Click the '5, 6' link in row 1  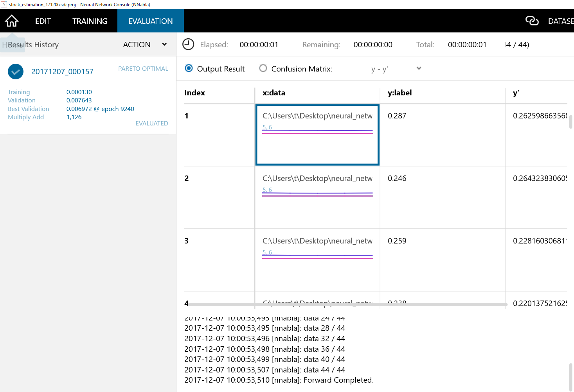tap(267, 127)
